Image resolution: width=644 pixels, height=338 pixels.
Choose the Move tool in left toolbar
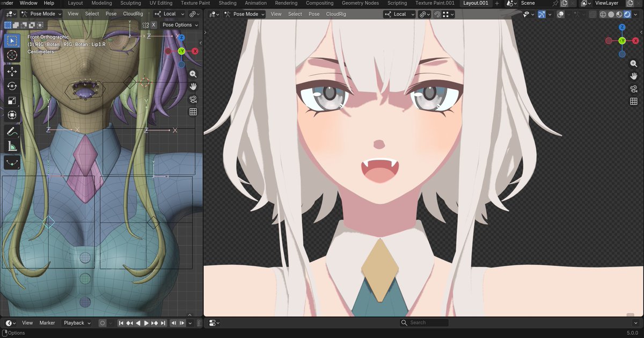[x=12, y=71]
